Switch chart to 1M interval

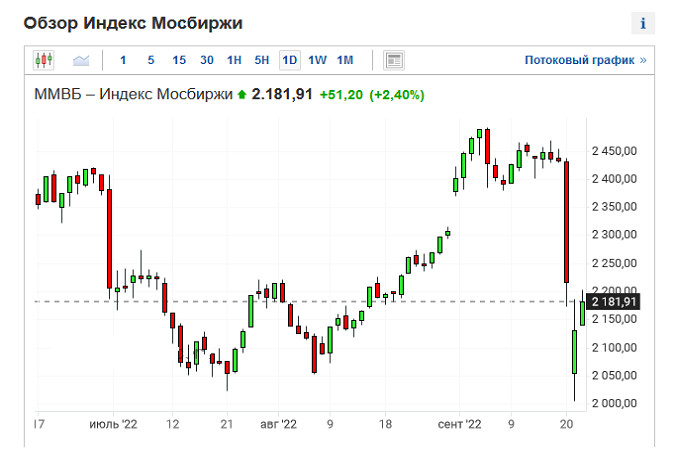point(345,60)
